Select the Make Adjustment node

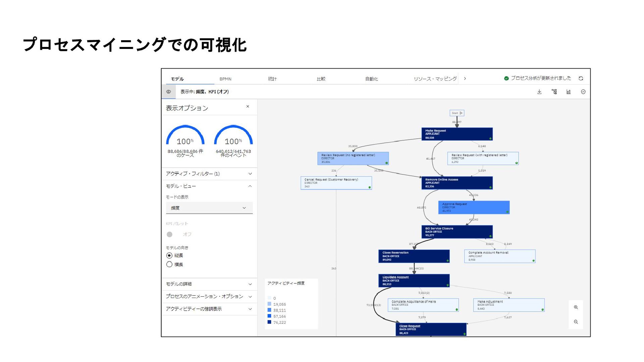pyautogui.click(x=509, y=305)
